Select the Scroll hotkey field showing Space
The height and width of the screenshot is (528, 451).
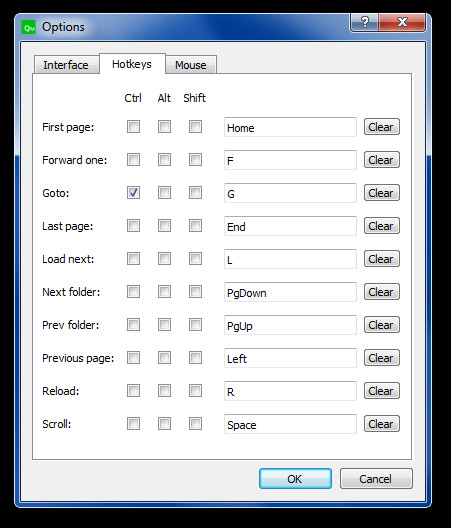tap(290, 424)
